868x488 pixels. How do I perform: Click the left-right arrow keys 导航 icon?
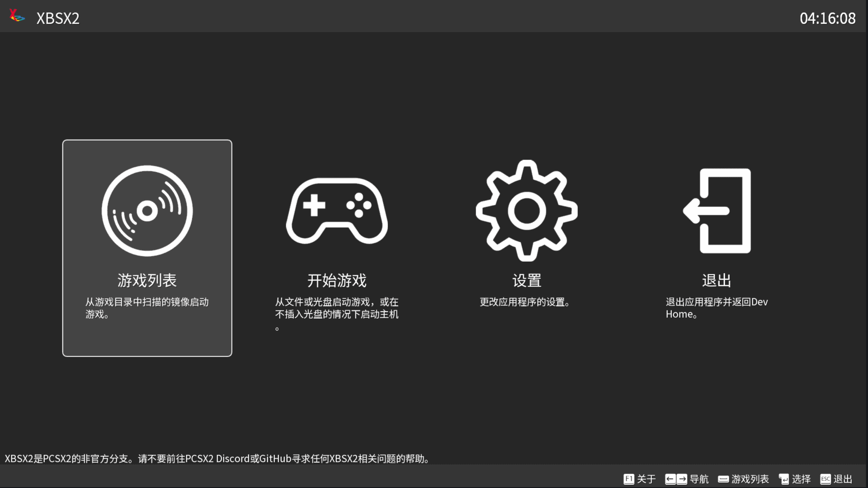coord(676,479)
